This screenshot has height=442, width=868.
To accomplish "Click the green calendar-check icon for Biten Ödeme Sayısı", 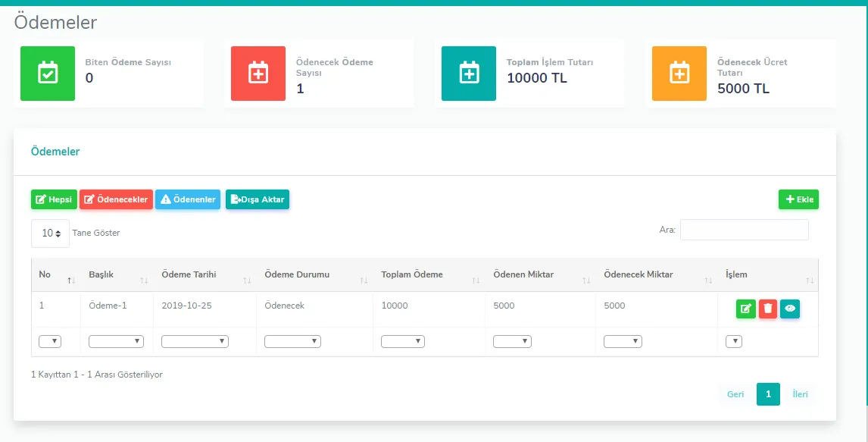I will [x=48, y=73].
